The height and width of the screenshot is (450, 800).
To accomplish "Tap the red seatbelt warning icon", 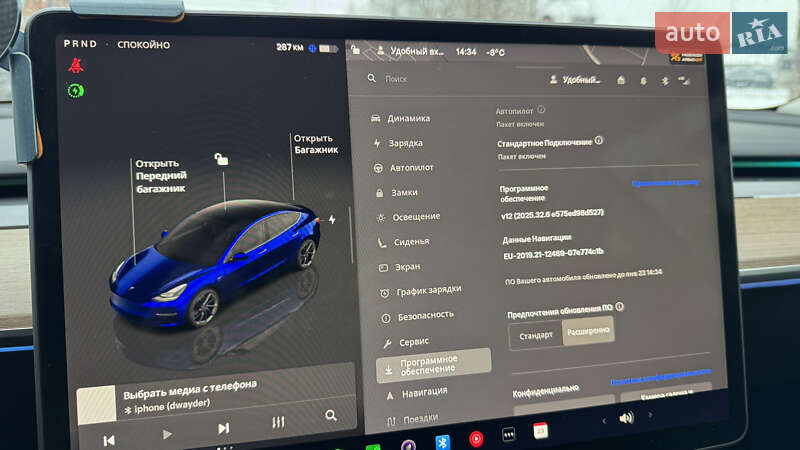I will coord(76,65).
